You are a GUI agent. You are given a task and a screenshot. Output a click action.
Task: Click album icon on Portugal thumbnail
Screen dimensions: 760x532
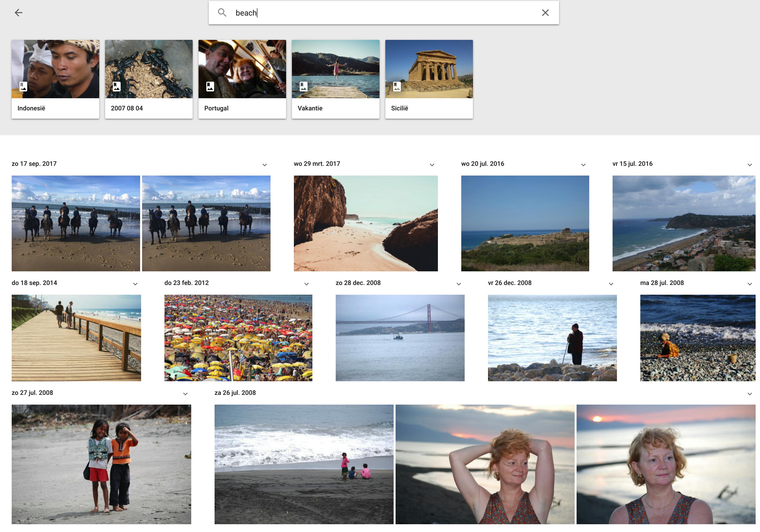click(210, 87)
